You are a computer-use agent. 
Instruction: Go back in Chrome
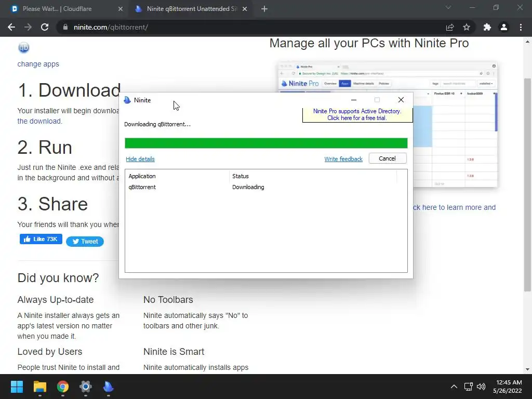click(x=11, y=27)
